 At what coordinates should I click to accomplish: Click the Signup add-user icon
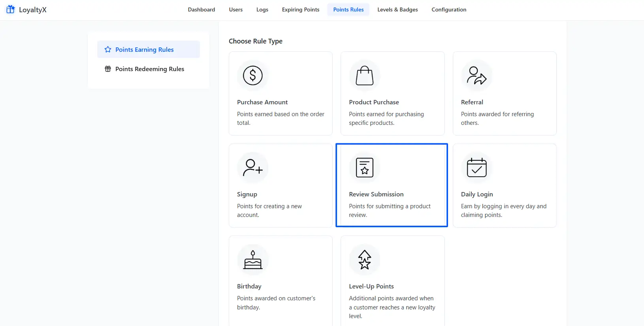click(x=252, y=168)
